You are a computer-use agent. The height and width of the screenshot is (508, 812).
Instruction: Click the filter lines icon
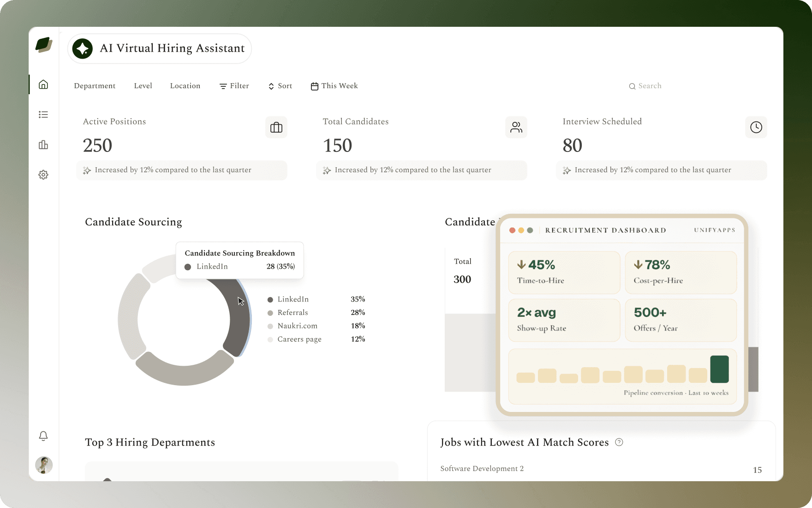223,86
